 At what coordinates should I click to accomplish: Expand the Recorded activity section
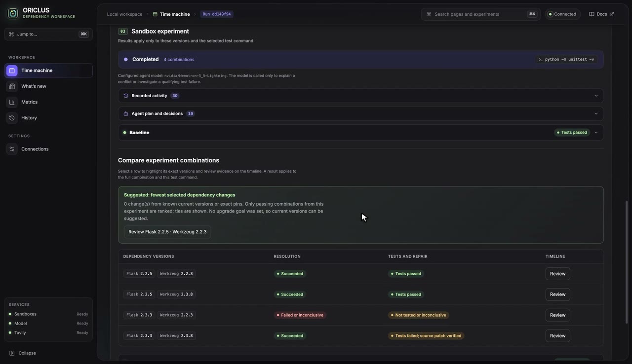(x=360, y=96)
